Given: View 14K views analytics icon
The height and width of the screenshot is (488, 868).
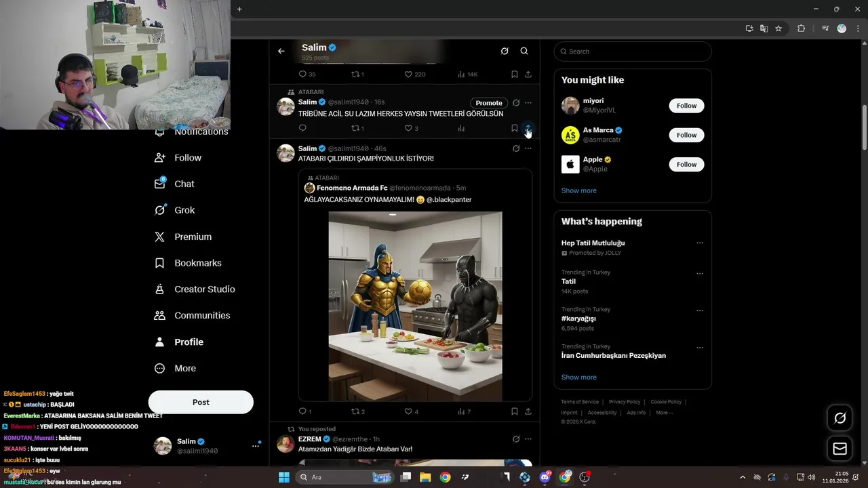Looking at the screenshot, I should click(467, 74).
